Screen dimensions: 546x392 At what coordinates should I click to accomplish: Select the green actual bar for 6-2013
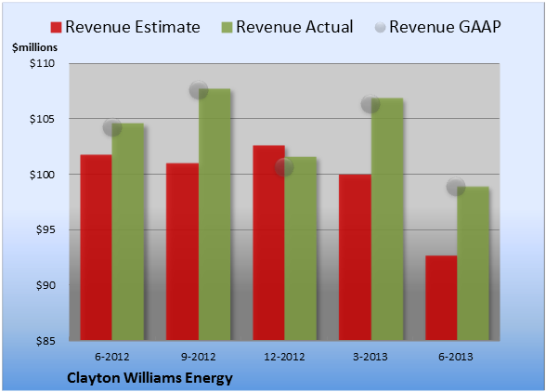474,264
